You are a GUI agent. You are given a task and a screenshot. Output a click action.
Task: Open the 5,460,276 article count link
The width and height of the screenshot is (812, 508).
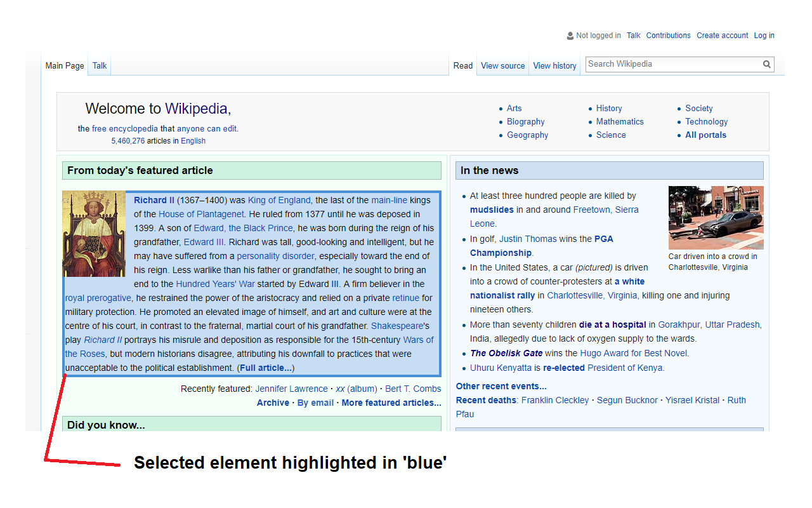pos(128,141)
